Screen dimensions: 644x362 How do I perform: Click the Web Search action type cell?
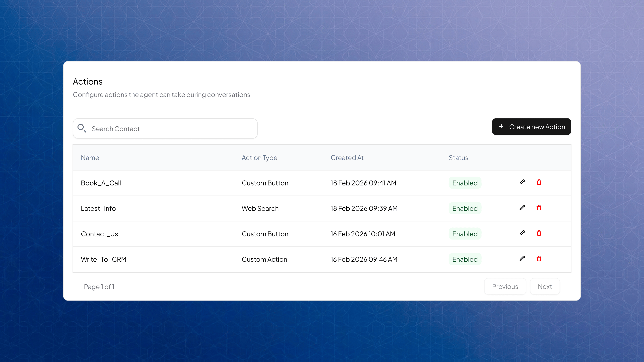click(x=260, y=208)
